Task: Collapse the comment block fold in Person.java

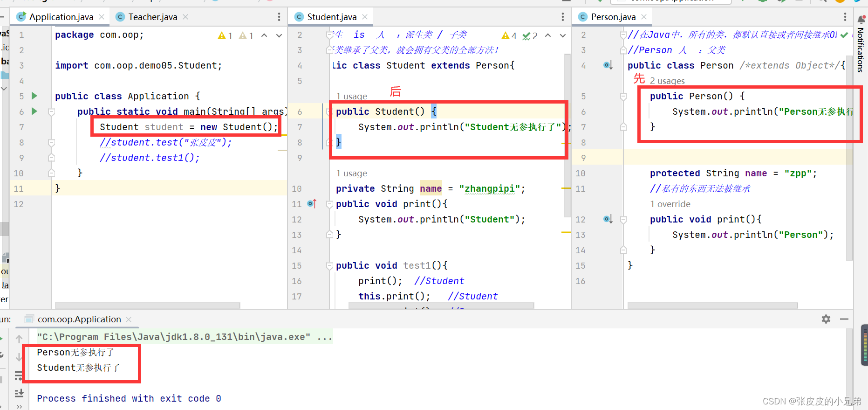Action: (x=623, y=35)
